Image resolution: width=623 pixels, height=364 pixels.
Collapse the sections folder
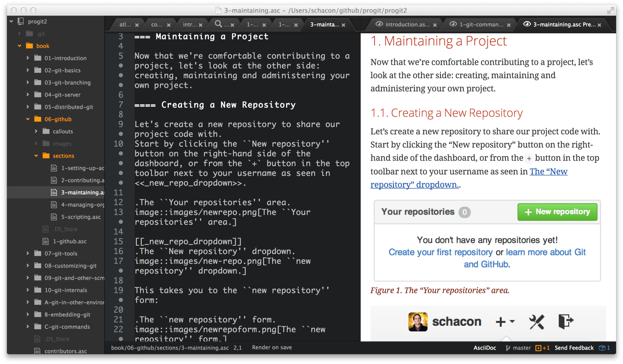36,156
